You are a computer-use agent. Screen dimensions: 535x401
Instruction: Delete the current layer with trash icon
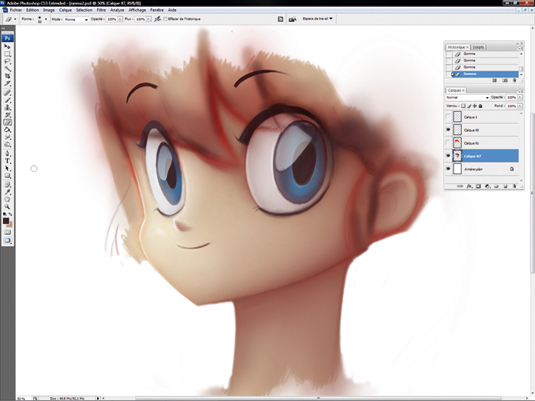point(515,186)
